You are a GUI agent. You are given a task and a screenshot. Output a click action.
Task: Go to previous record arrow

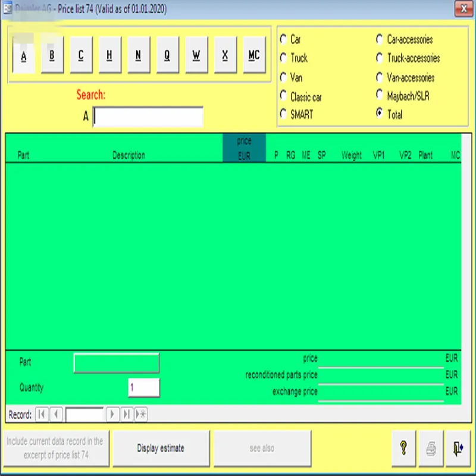56,414
